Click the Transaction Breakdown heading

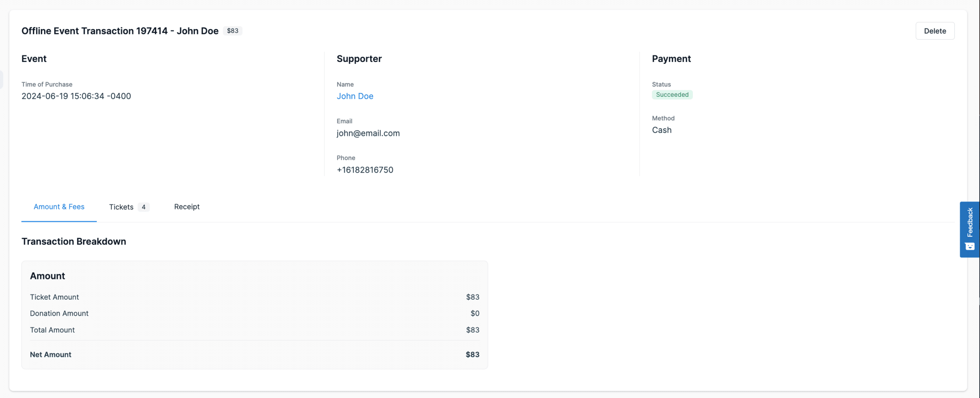pos(74,241)
